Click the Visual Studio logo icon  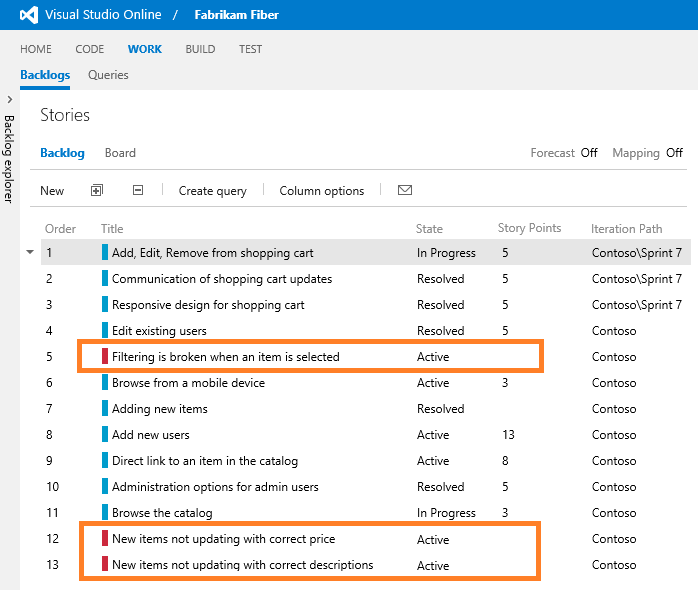28,15
